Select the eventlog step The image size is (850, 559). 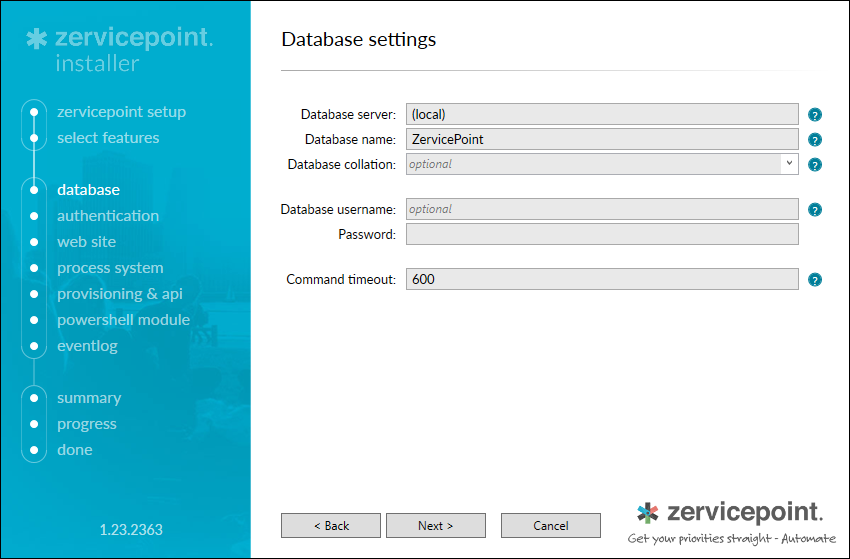pos(87,346)
